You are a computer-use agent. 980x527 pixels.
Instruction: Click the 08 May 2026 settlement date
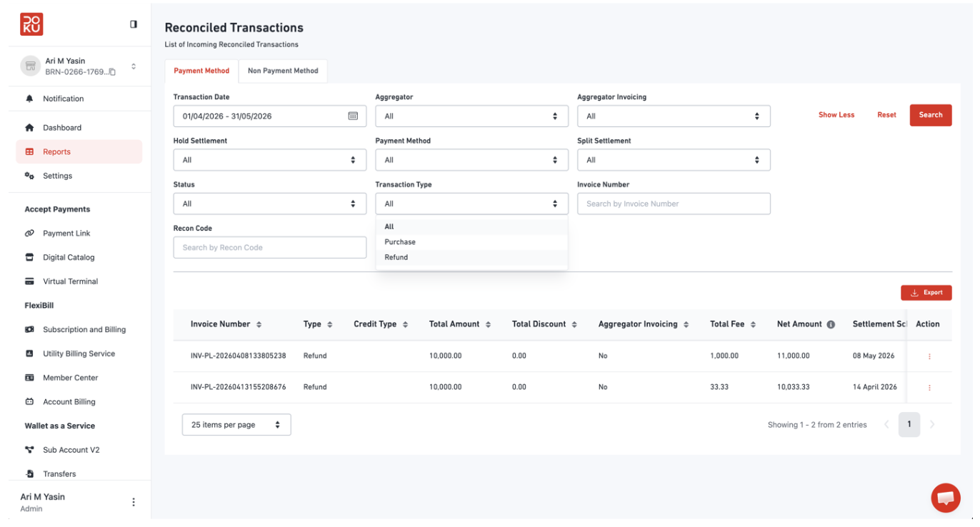click(874, 356)
